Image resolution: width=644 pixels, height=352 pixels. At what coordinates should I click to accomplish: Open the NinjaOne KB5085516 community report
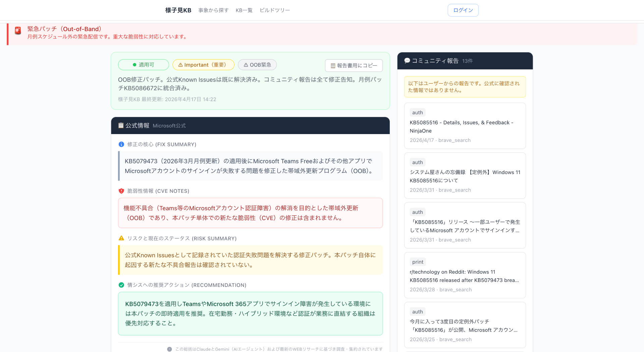(x=465, y=126)
